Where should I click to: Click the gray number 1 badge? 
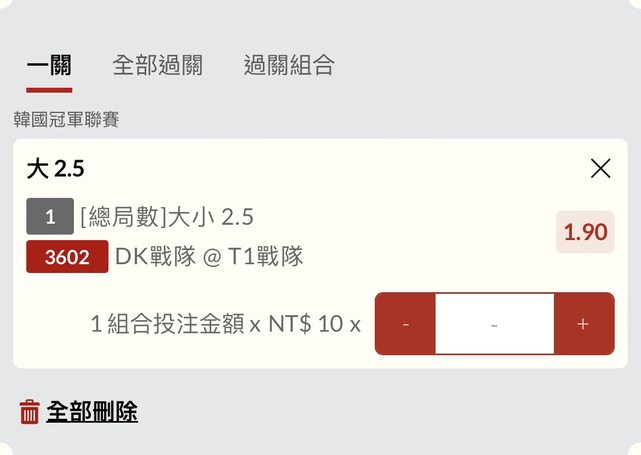(50, 217)
